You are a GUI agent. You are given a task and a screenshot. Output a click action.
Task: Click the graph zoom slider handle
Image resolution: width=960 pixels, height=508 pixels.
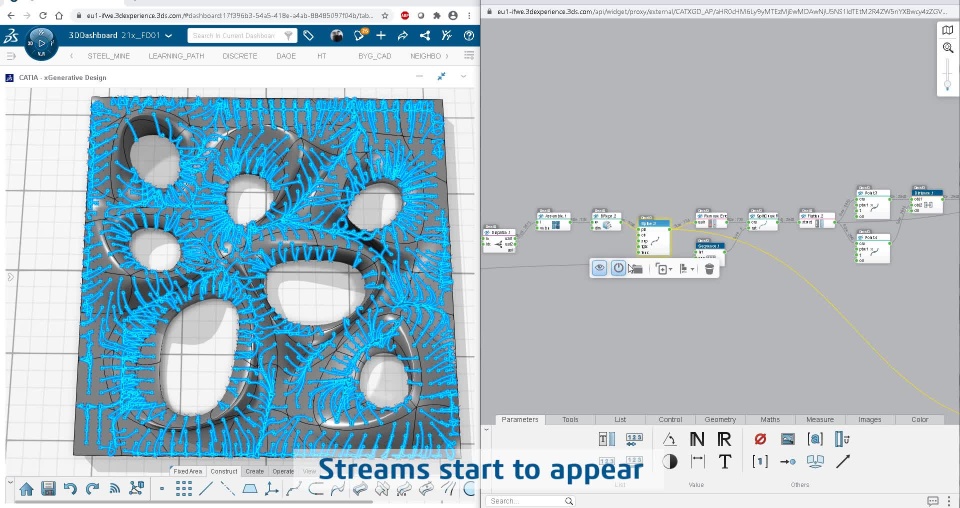tap(948, 81)
